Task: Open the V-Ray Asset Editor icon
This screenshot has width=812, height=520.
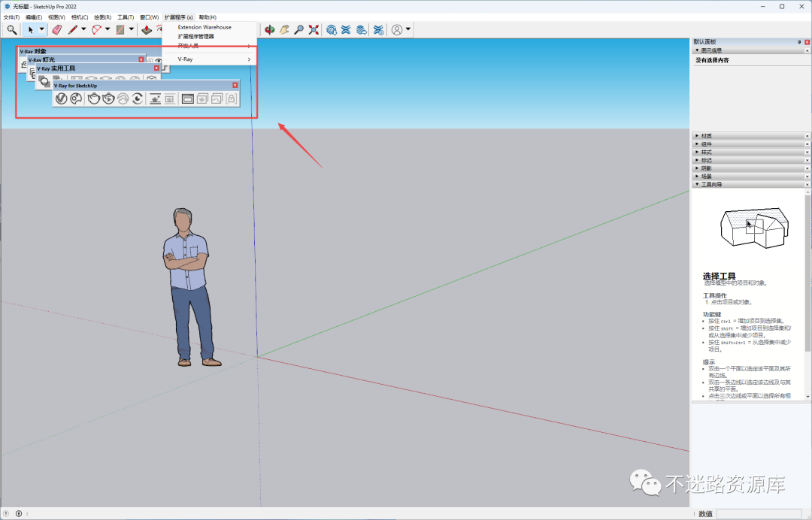Action: [61, 98]
